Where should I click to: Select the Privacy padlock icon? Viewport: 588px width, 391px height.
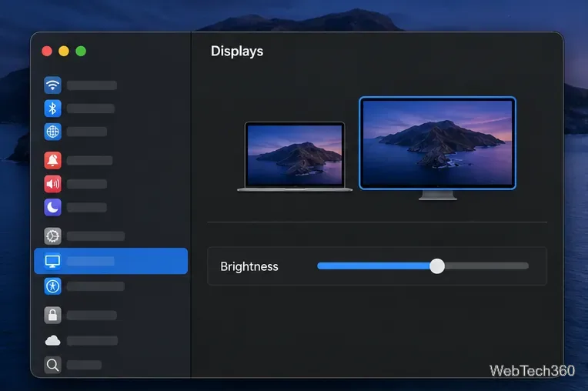click(x=52, y=315)
